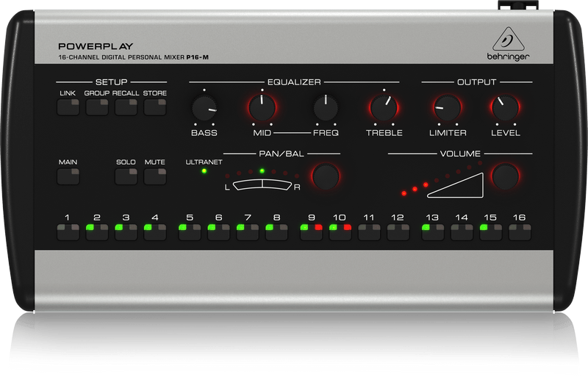
Task: Click the output LEVEL knob
Action: (x=504, y=109)
